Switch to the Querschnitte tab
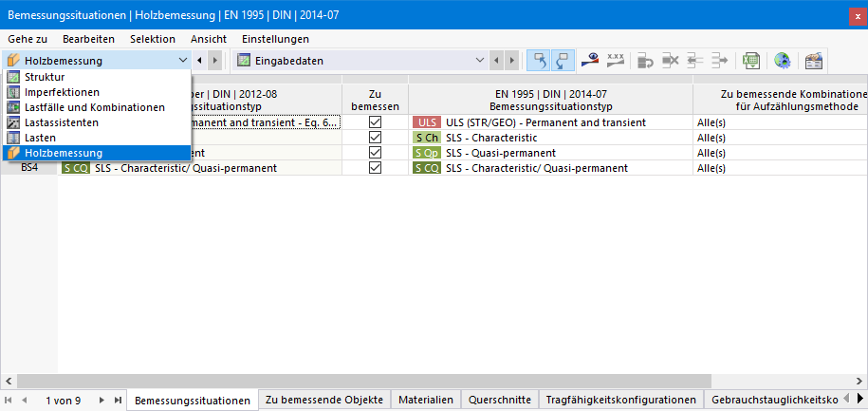Image resolution: width=868 pixels, height=411 pixels. (500, 400)
